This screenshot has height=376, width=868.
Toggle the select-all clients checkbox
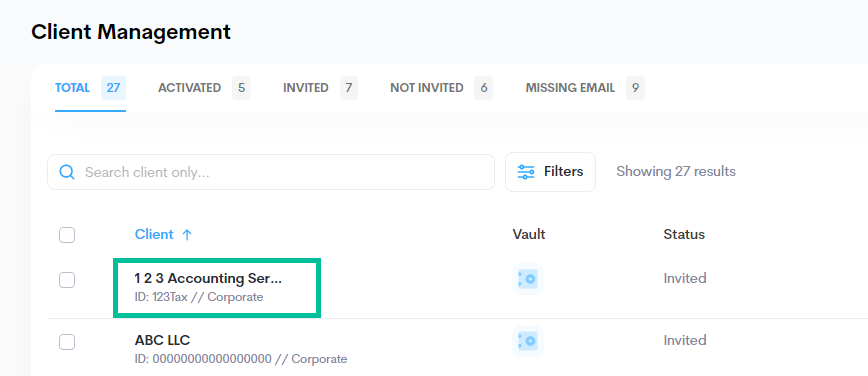click(67, 235)
